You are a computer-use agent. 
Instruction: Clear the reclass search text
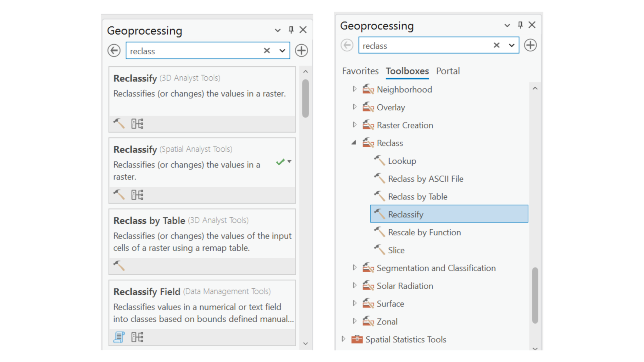(267, 50)
